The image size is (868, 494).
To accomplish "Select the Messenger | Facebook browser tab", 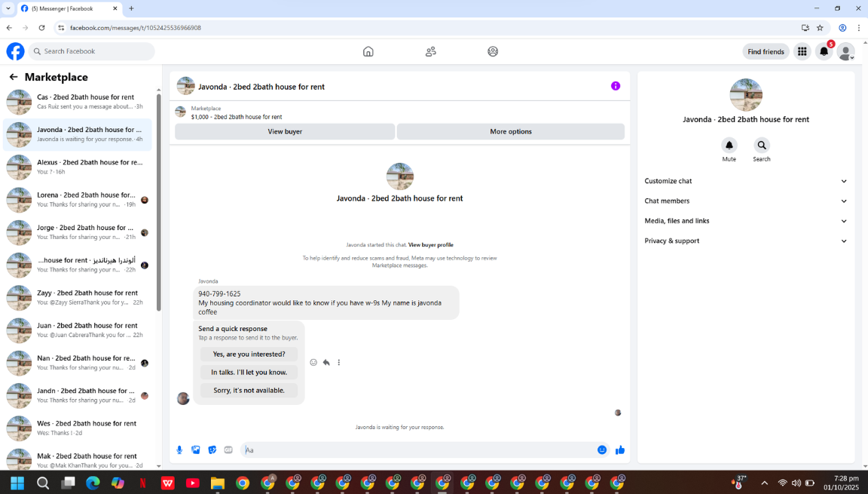I will [70, 9].
